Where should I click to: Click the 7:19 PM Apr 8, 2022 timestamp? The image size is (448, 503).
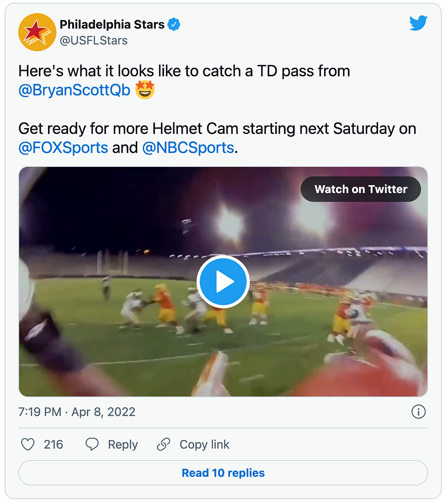pos(77,412)
